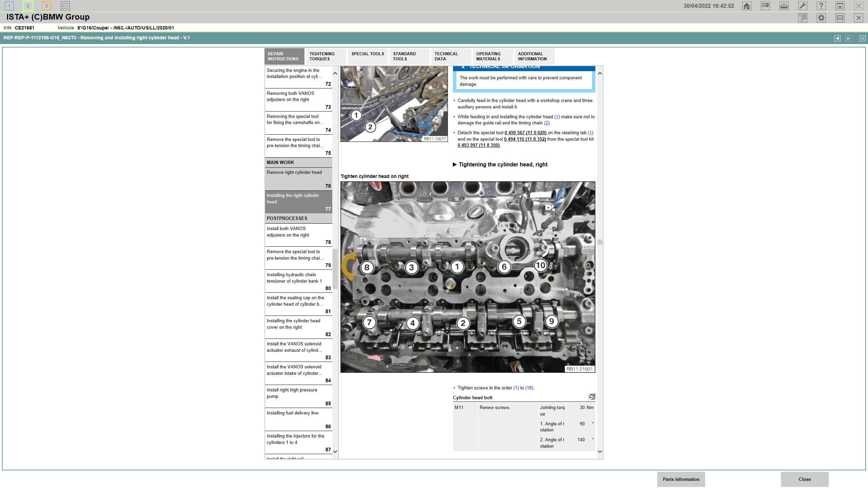Click the (10) reference link in tighten screws line
This screenshot has width=868, height=488.
click(529, 388)
